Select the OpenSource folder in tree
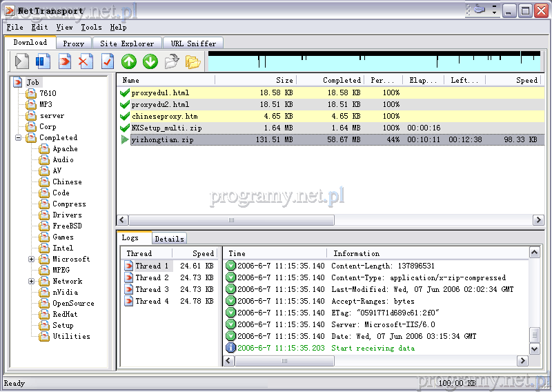The image size is (552, 392). 73,304
